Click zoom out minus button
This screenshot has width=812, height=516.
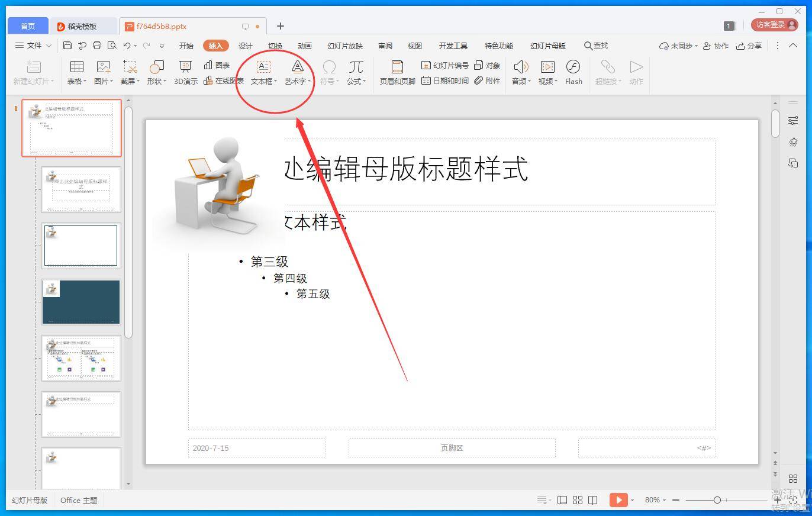[676, 500]
